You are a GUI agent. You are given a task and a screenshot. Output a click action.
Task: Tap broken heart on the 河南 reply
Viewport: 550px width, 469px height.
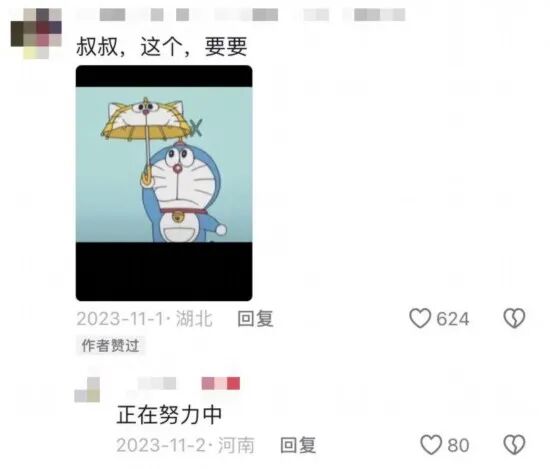coord(514,445)
